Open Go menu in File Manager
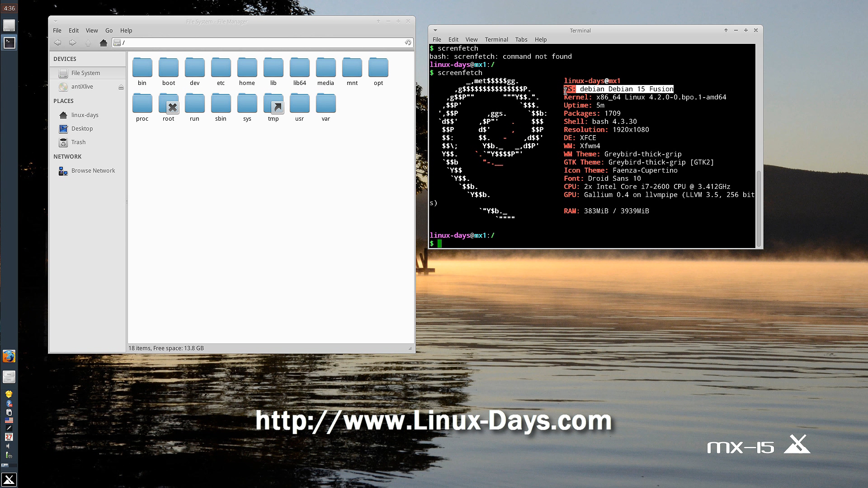 click(109, 30)
